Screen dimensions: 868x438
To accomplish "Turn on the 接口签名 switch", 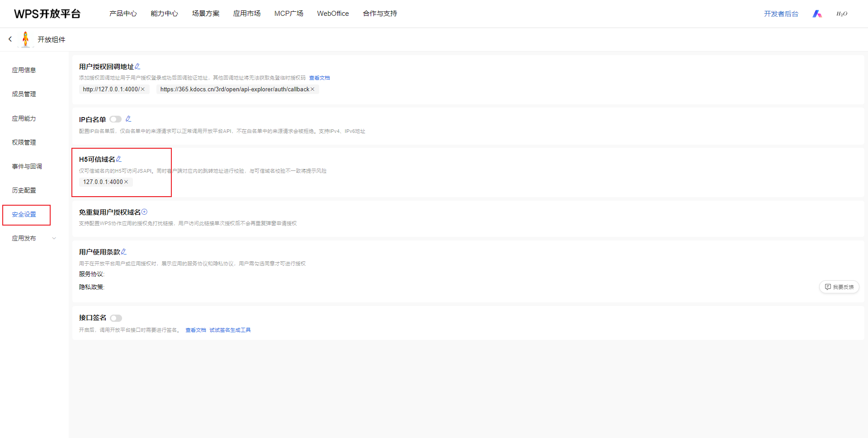I will coord(116,318).
